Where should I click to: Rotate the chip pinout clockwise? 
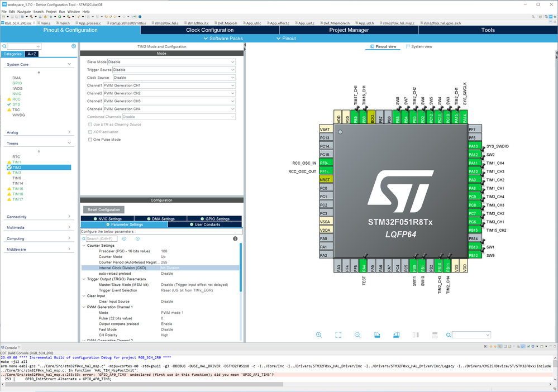click(x=377, y=334)
